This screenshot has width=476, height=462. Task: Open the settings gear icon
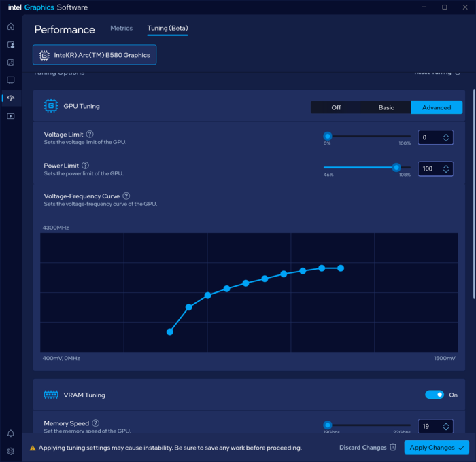[11, 451]
